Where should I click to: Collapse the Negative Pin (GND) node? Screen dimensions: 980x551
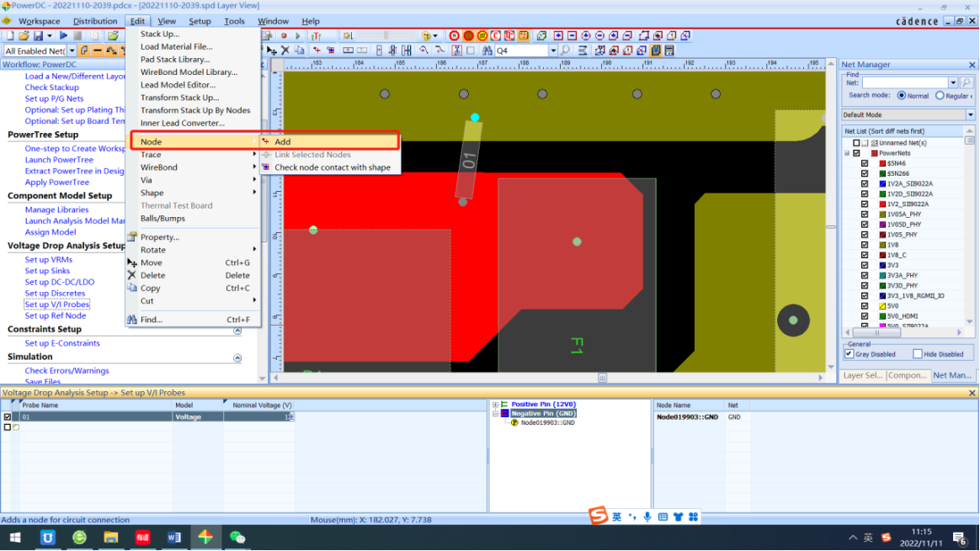(496, 414)
